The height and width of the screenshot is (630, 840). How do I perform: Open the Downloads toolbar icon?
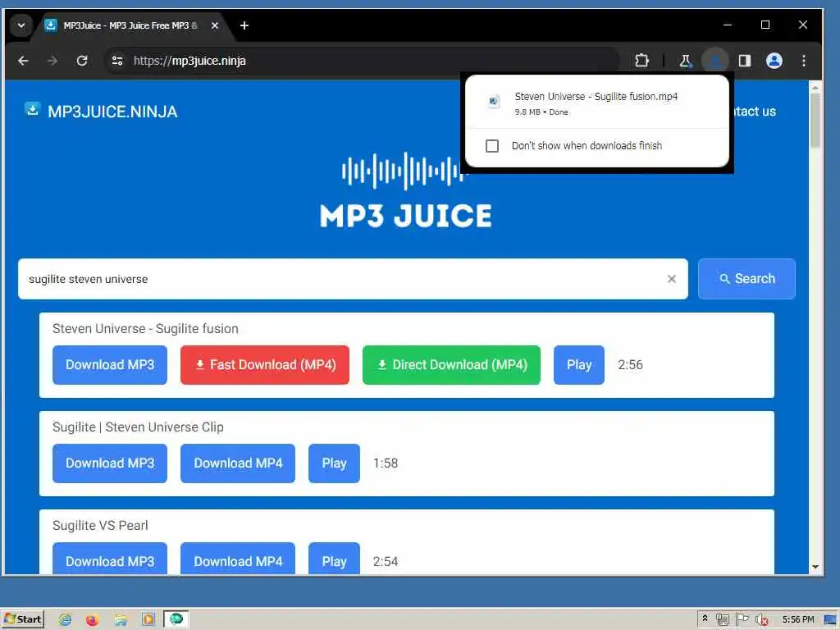tap(715, 61)
